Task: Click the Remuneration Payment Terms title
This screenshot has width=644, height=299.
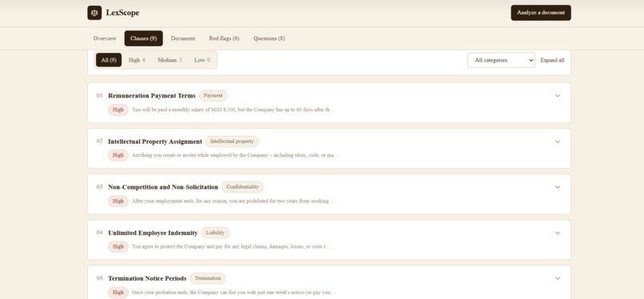Action: [152, 96]
